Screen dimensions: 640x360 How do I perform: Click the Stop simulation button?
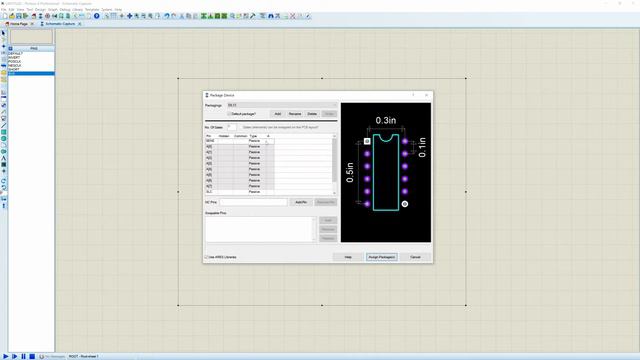[32, 356]
